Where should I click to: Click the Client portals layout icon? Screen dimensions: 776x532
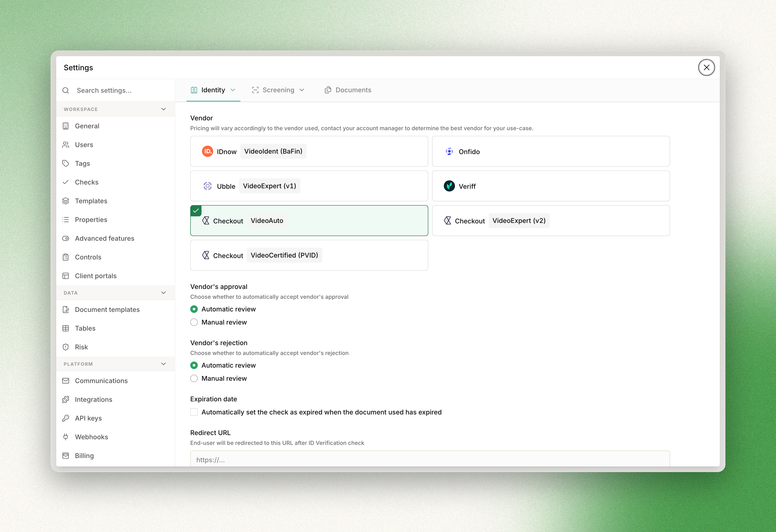(66, 276)
